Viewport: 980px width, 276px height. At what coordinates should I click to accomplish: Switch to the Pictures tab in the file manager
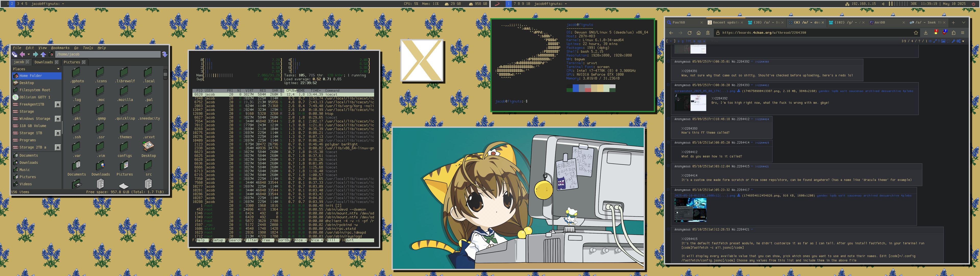point(75,62)
